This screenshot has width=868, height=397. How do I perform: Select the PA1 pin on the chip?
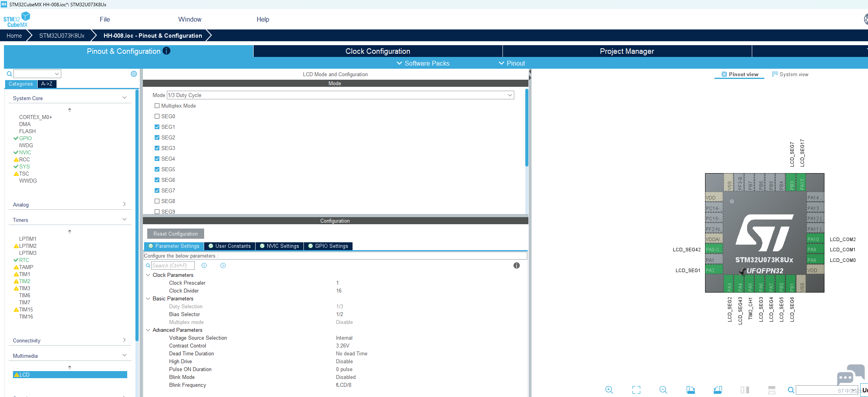tap(714, 260)
